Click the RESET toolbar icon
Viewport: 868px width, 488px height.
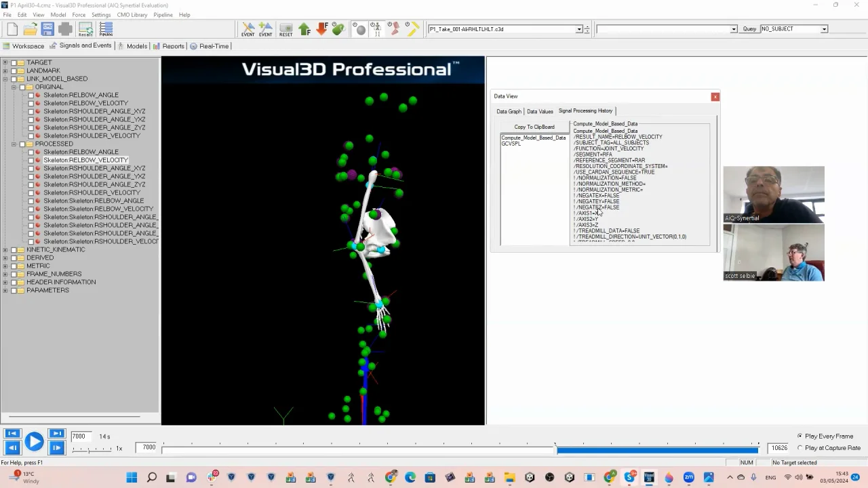coord(285,29)
